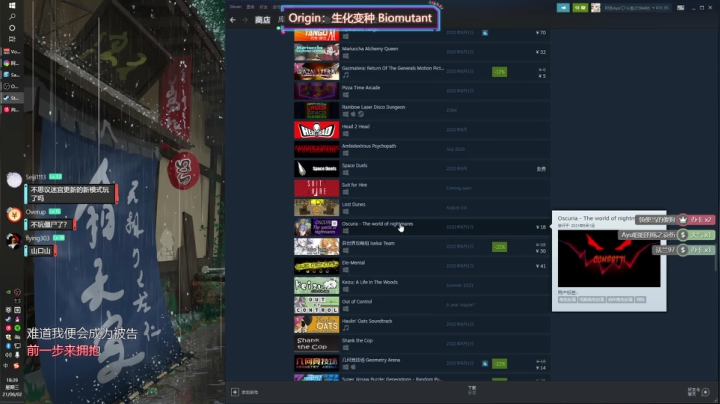The image size is (720, 404).
Task: Click the Space Duels thumbnail
Action: 316,168
